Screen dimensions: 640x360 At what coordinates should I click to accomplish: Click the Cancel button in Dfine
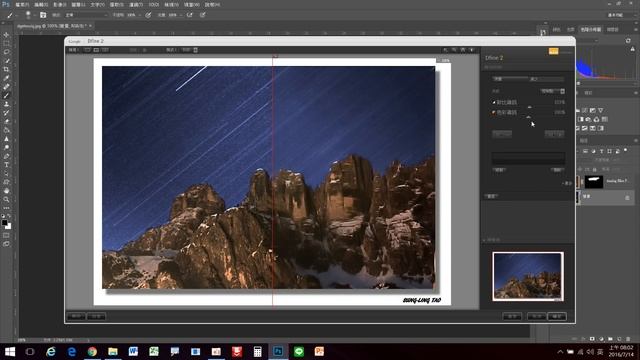pos(536,316)
